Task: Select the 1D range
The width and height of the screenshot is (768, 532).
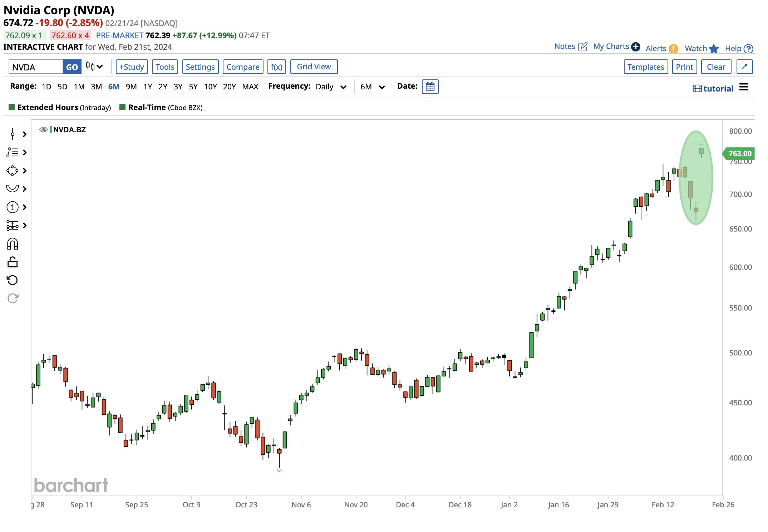Action: pyautogui.click(x=46, y=87)
